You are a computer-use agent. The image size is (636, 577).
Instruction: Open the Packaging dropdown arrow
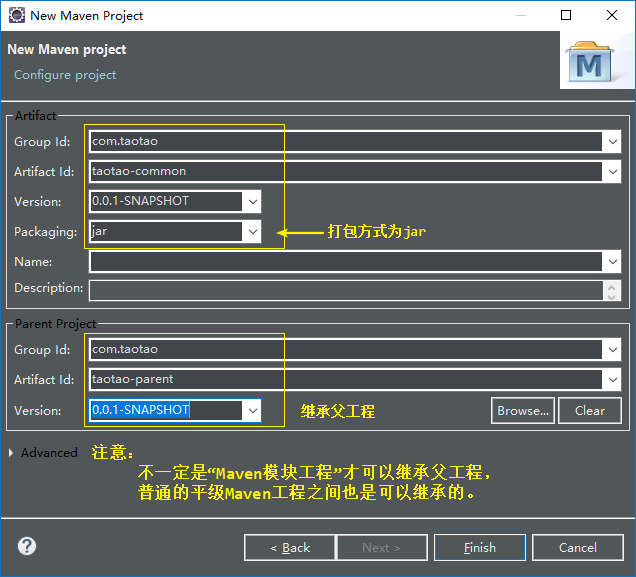coord(253,232)
